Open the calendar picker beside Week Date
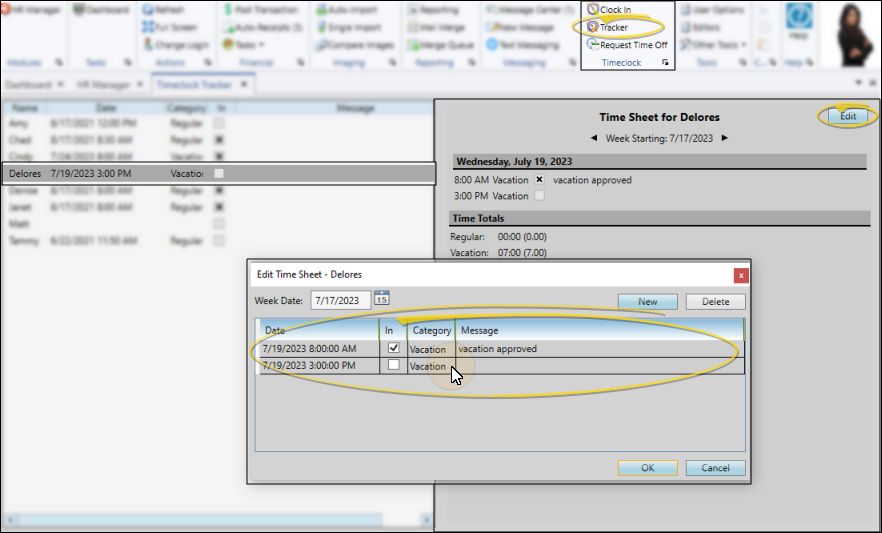 (x=381, y=298)
